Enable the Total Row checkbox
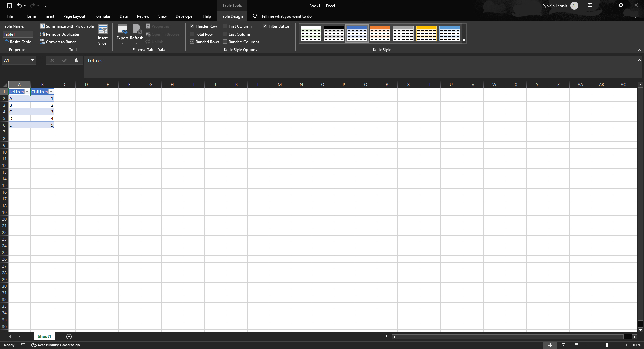The height and width of the screenshot is (349, 644). [192, 34]
